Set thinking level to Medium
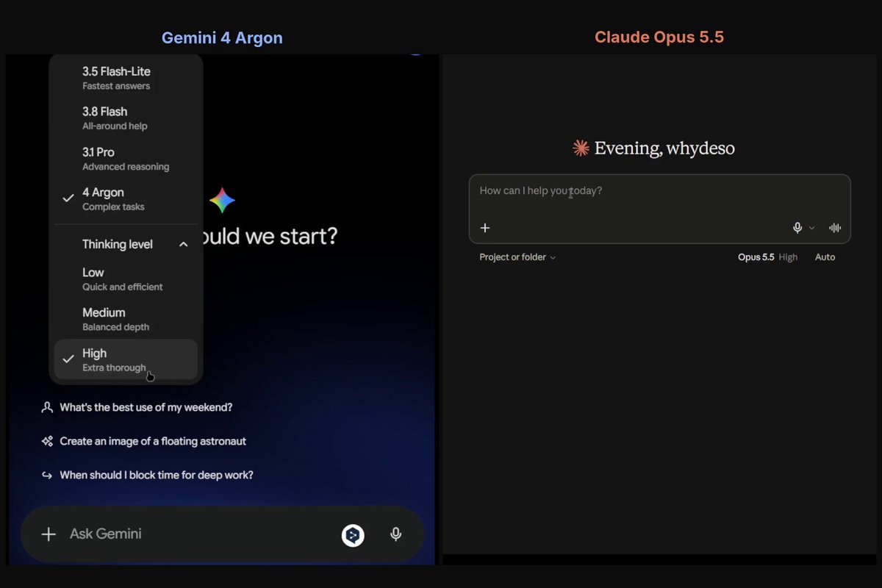 click(x=126, y=319)
